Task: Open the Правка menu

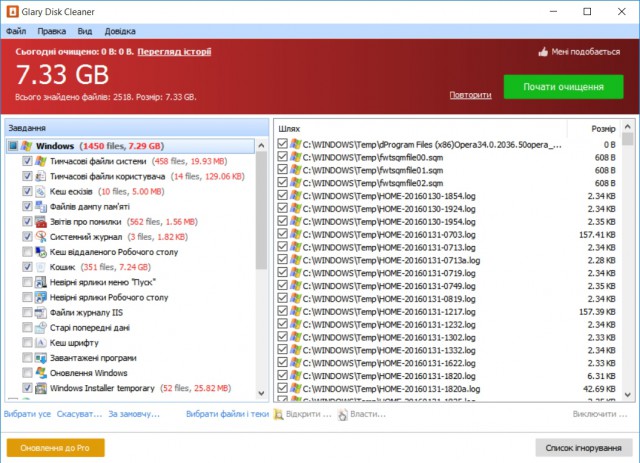Action: (x=51, y=31)
